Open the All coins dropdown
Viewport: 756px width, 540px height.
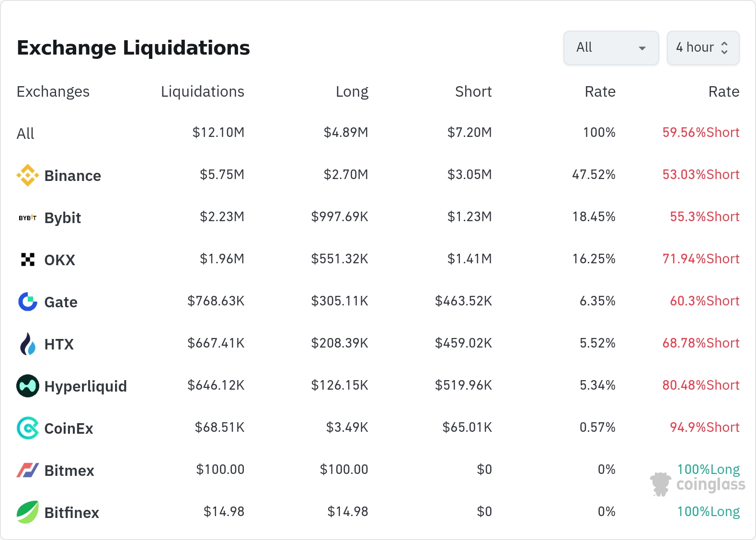click(x=611, y=48)
